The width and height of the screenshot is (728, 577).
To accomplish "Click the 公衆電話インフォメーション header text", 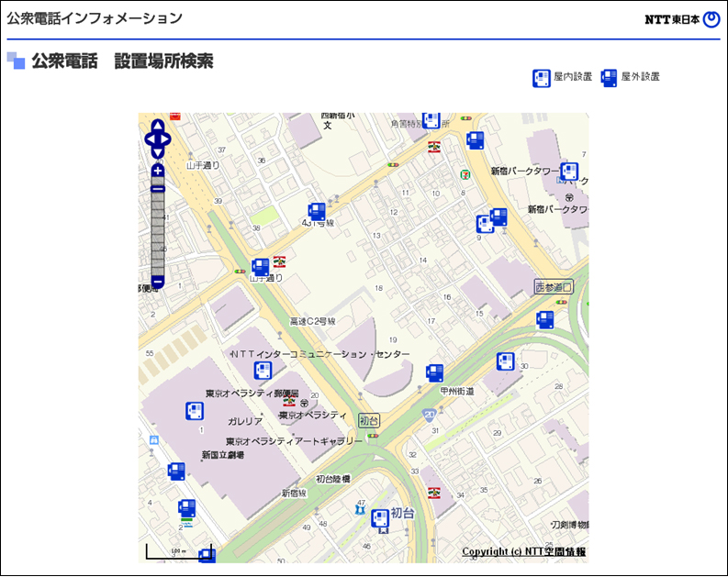I will click(x=95, y=18).
